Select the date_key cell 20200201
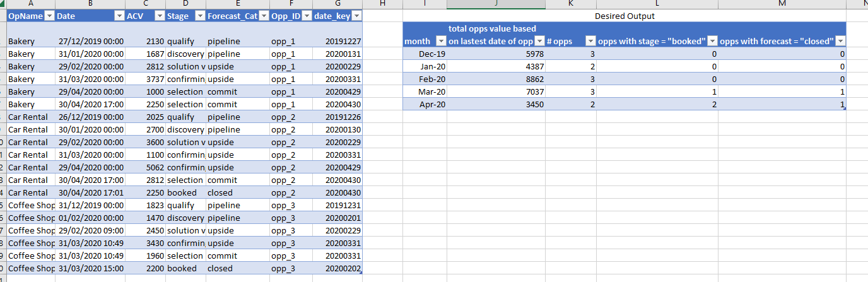Viewport: 868px width, 282px height. (x=337, y=218)
